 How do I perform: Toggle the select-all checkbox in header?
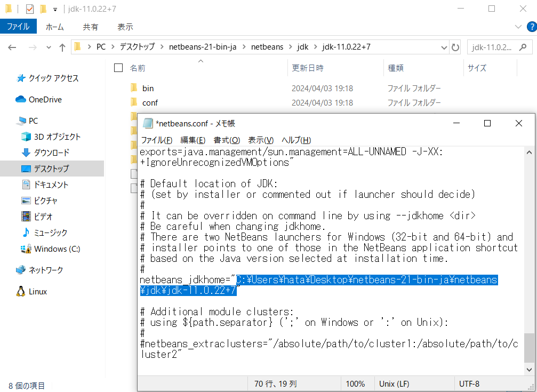point(118,68)
